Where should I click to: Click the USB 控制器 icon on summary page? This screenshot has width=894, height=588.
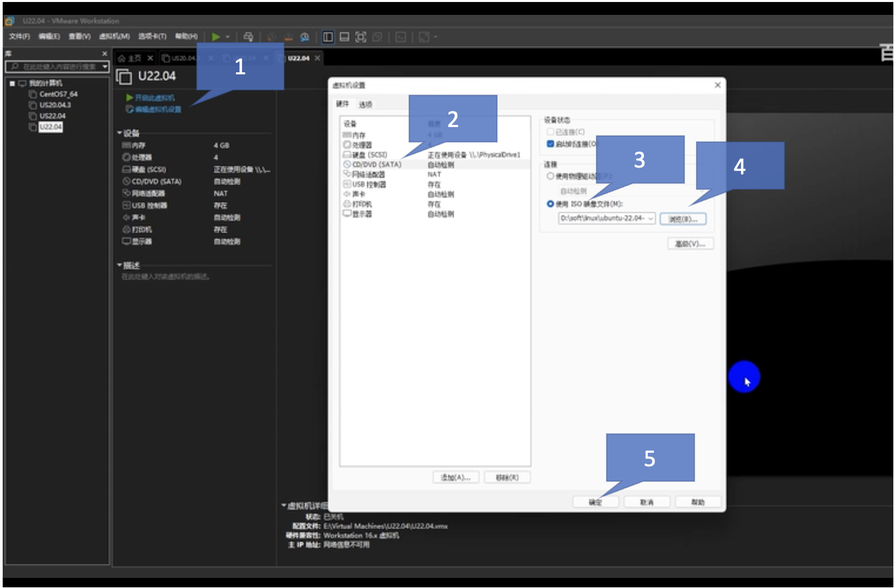(126, 205)
